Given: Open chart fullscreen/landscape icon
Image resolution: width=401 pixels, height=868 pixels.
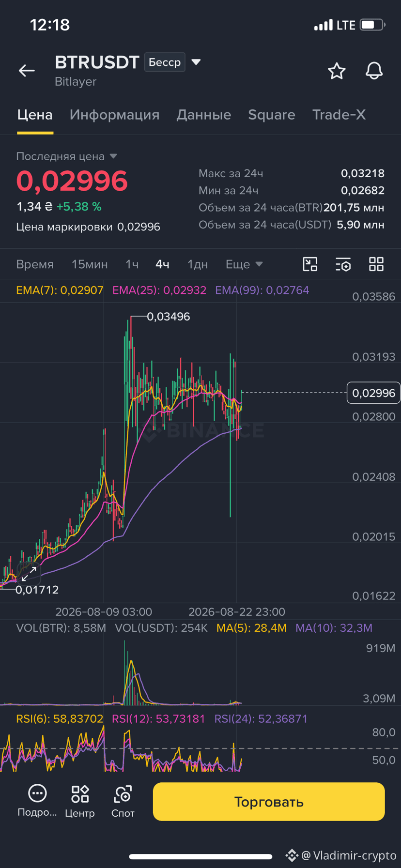Looking at the screenshot, I should pyautogui.click(x=310, y=264).
